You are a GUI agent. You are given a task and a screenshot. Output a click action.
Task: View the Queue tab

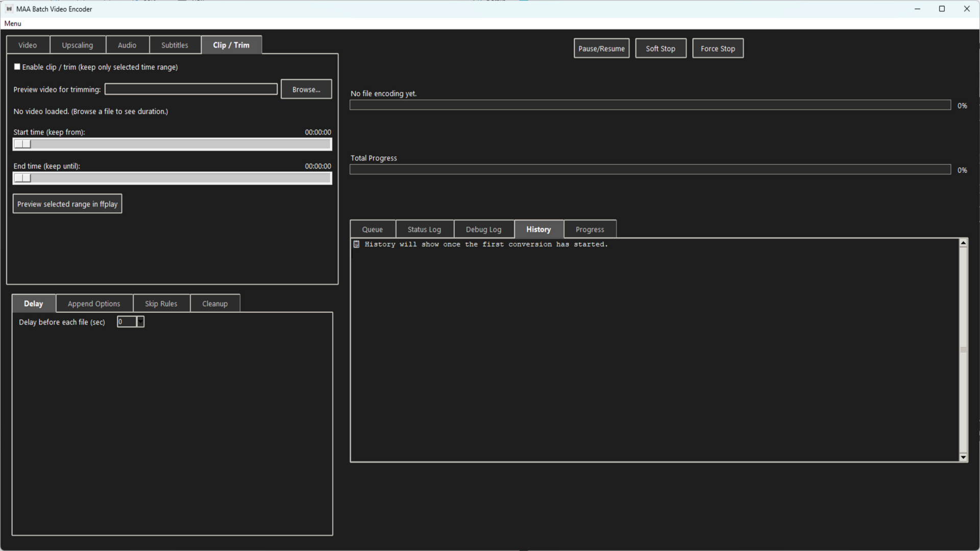point(372,229)
